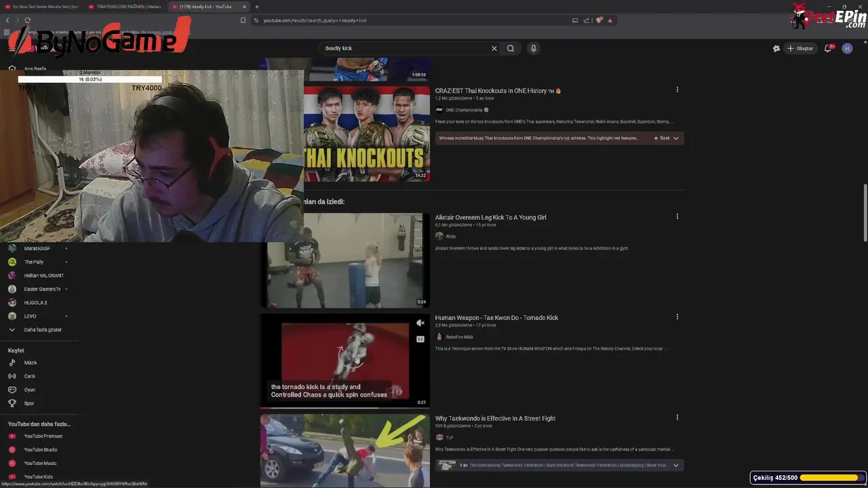Play the THAI KNOCKOUTS thumbnail
Viewport: 868px width, 488px height.
366,134
